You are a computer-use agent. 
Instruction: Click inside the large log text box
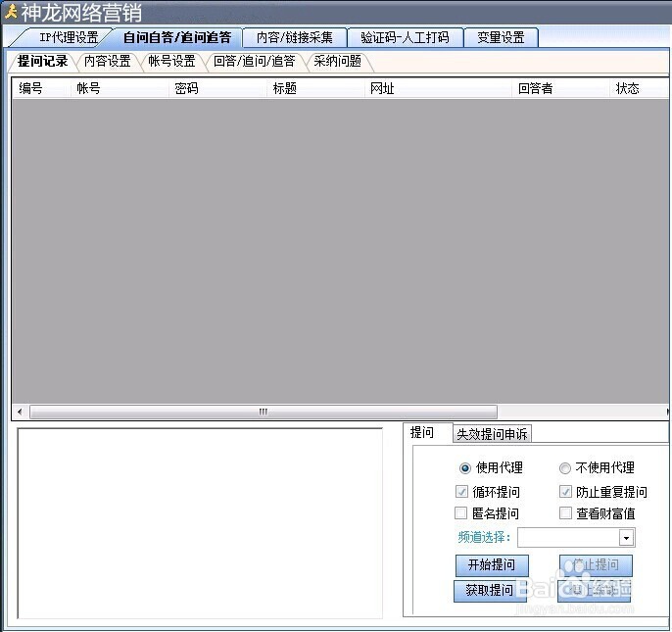[x=200, y=523]
